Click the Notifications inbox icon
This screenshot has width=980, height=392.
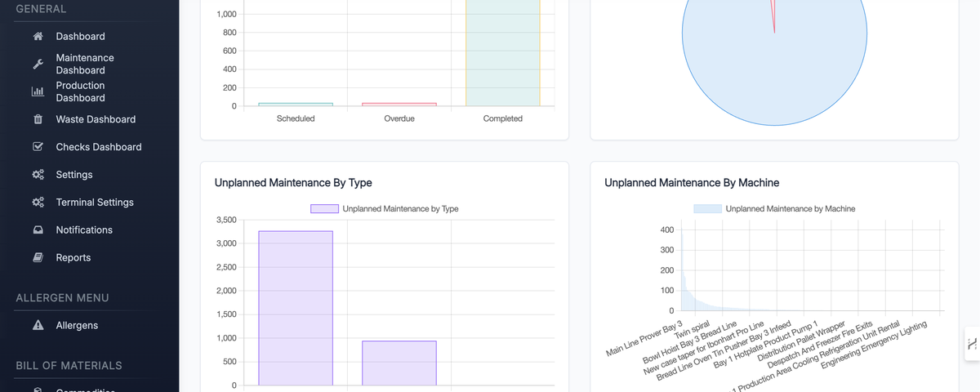tap(38, 230)
